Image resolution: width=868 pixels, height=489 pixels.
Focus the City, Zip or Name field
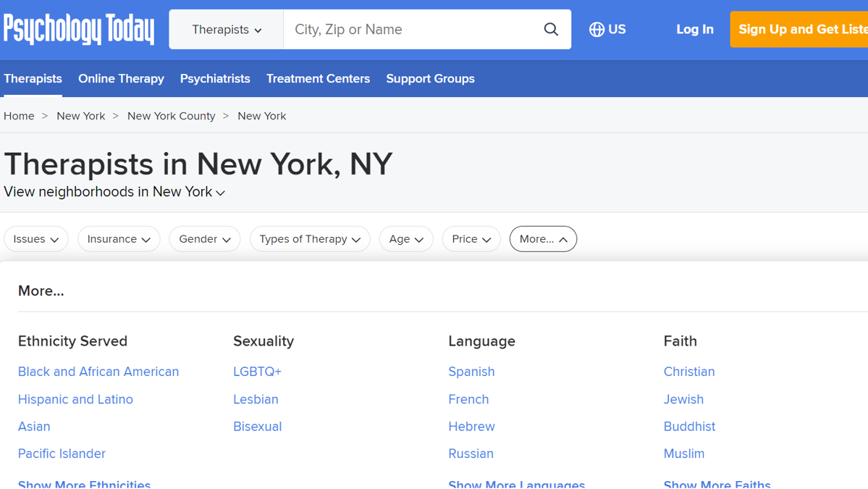413,30
